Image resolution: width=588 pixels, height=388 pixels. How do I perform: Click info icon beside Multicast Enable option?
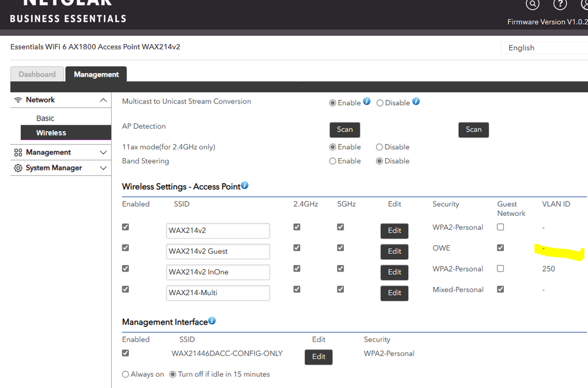[367, 102]
